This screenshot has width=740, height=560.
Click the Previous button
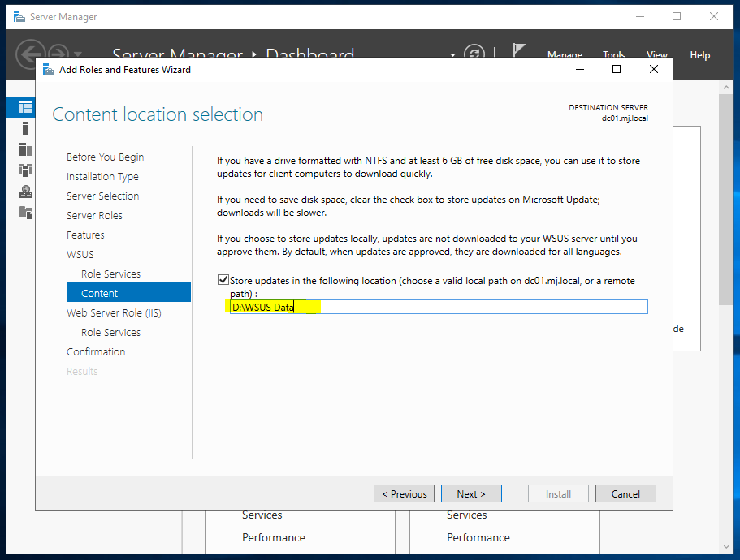[x=404, y=493]
